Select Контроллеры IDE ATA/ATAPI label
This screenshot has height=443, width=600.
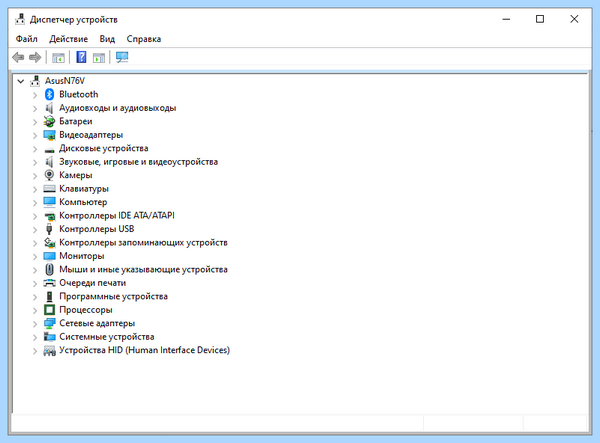pyautogui.click(x=117, y=215)
